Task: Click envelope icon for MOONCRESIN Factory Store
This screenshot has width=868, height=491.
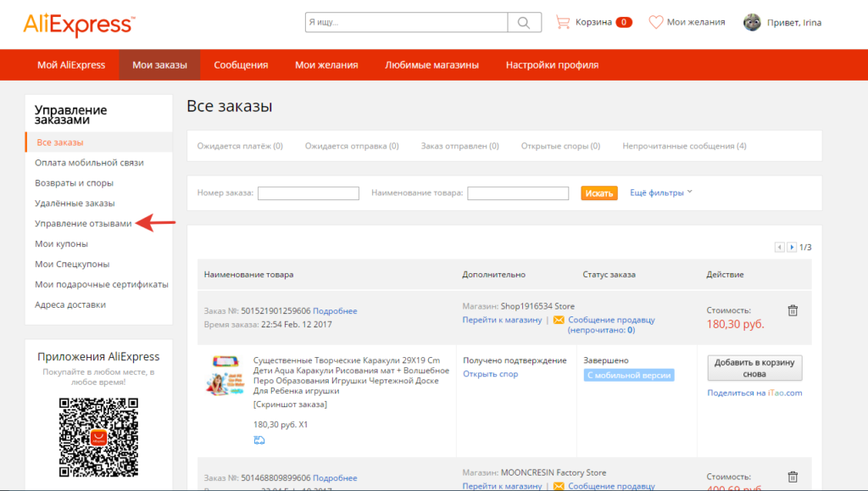Action: (x=559, y=486)
